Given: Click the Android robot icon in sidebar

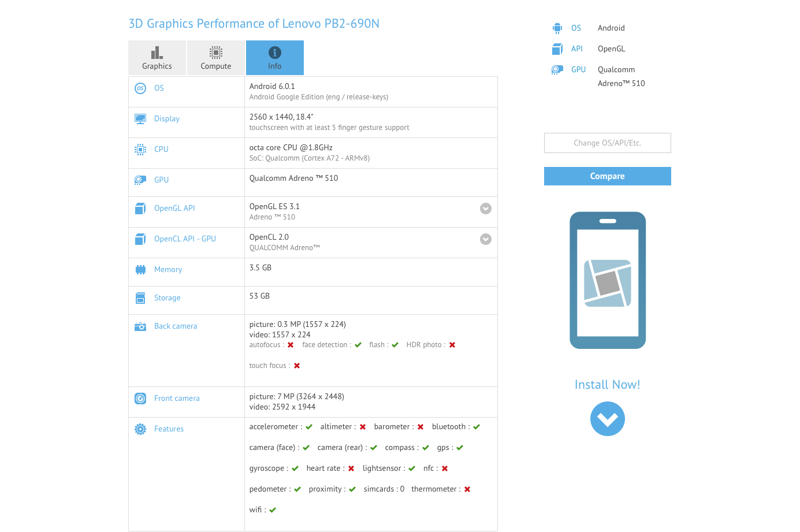Looking at the screenshot, I should 557,28.
